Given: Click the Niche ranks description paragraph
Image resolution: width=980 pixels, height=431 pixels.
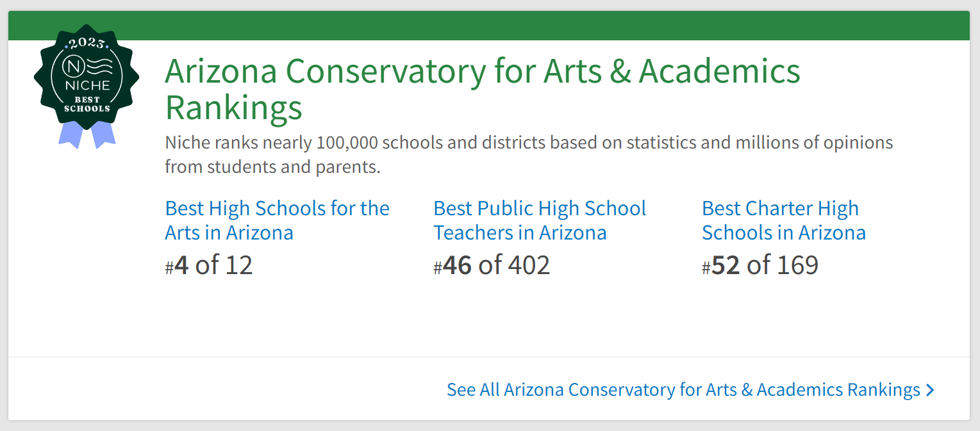Looking at the screenshot, I should pos(528,154).
